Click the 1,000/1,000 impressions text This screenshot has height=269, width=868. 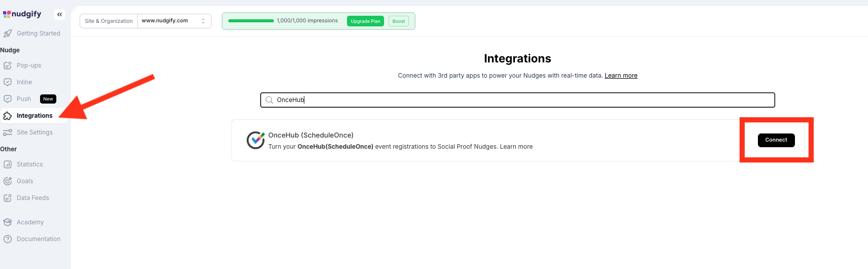pyautogui.click(x=307, y=21)
